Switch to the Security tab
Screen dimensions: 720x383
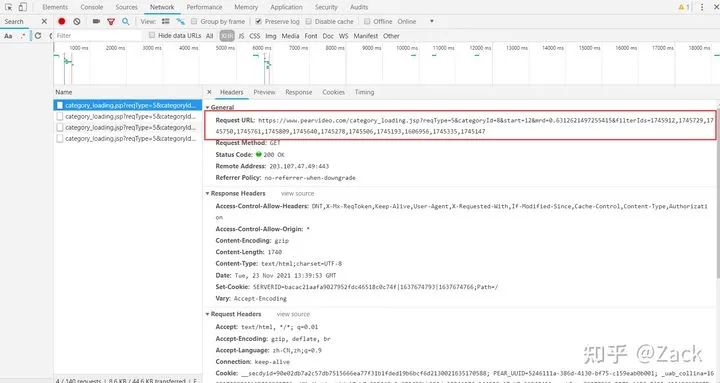click(x=326, y=7)
